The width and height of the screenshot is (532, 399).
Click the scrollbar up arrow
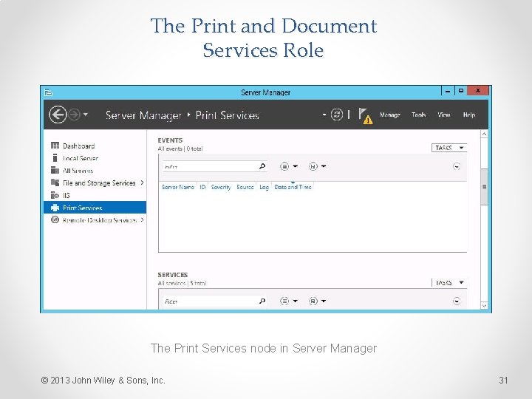tap(484, 134)
